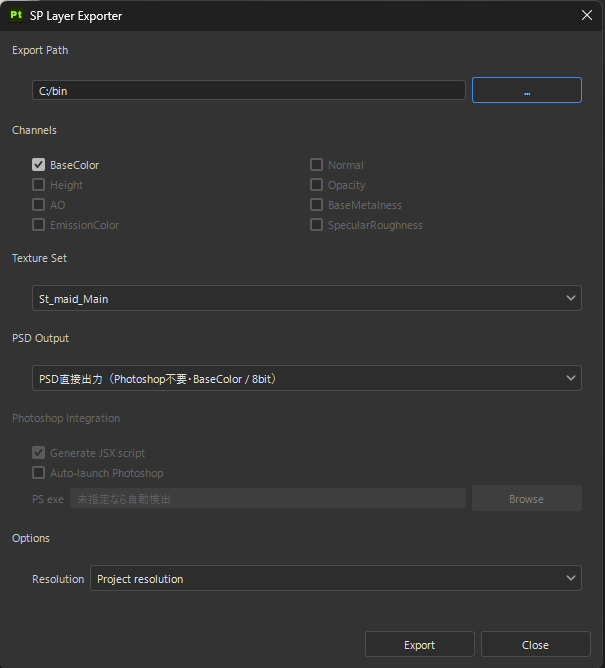Toggle the Auto-launch Photoshop checkbox
605x668 pixels.
[38, 473]
